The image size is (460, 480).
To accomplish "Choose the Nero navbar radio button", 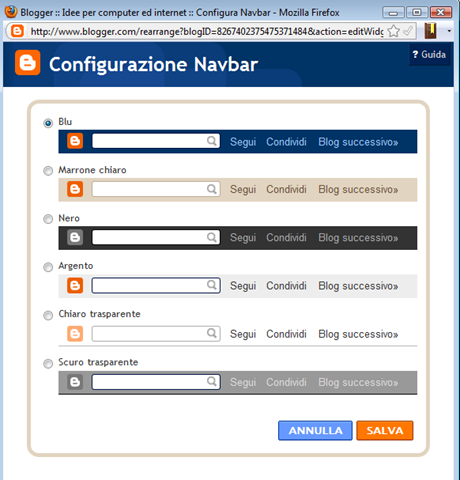I will [48, 219].
